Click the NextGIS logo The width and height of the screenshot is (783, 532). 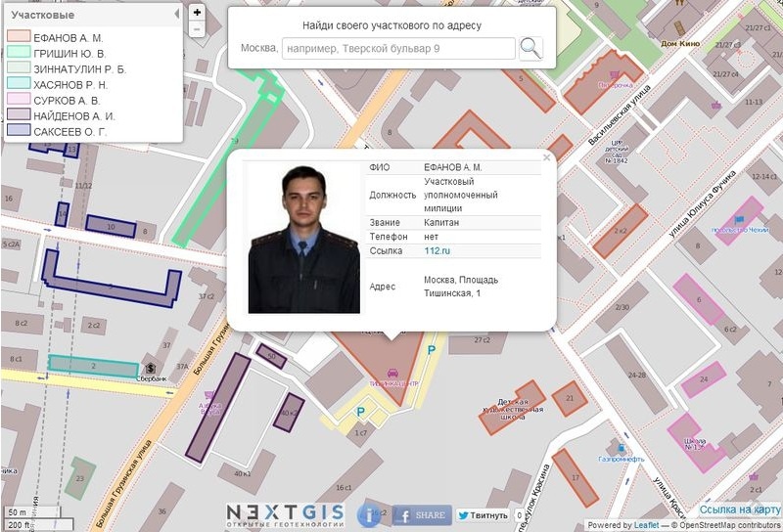[285, 514]
